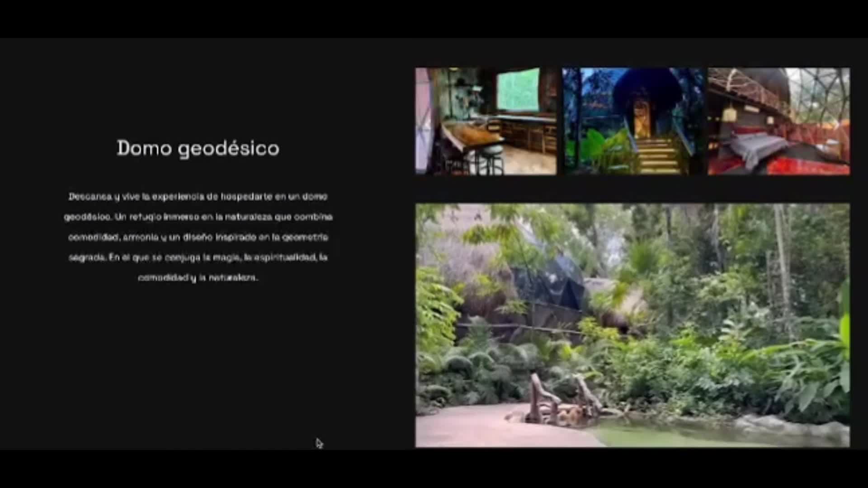
Task: Click the paragraph line starting with Descansa
Action: 198,197
